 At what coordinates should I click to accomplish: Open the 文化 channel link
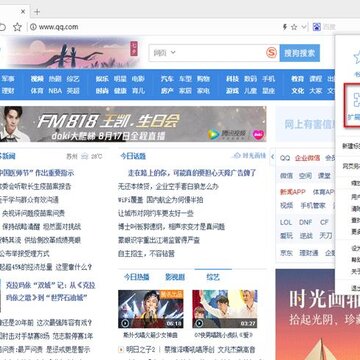(x=298, y=90)
